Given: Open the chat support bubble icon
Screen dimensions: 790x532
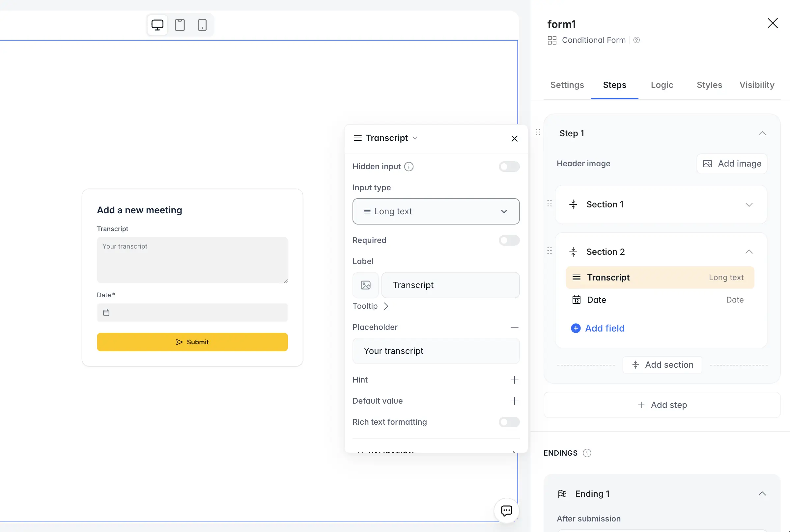Looking at the screenshot, I should (506, 511).
